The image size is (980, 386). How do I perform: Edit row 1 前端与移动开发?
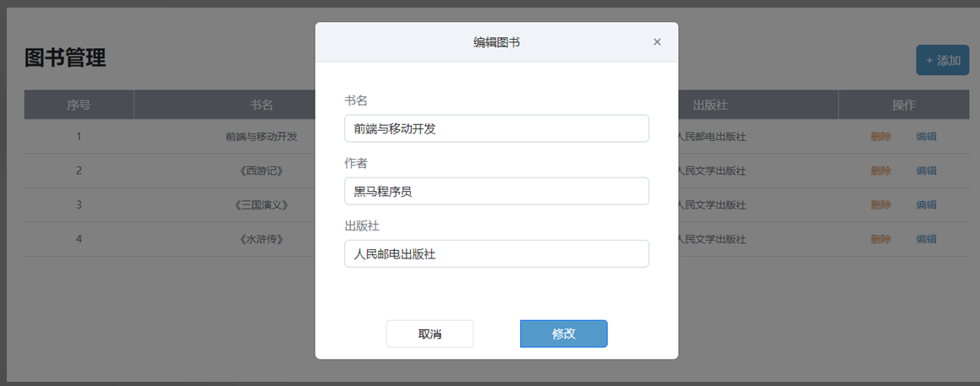(926, 137)
